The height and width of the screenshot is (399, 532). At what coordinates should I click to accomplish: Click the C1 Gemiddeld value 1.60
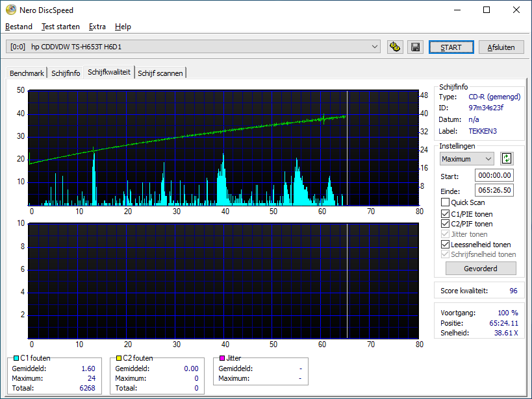pos(88,369)
